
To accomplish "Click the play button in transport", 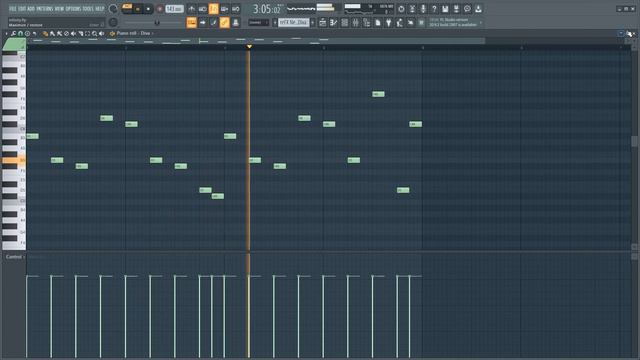I will (x=138, y=9).
